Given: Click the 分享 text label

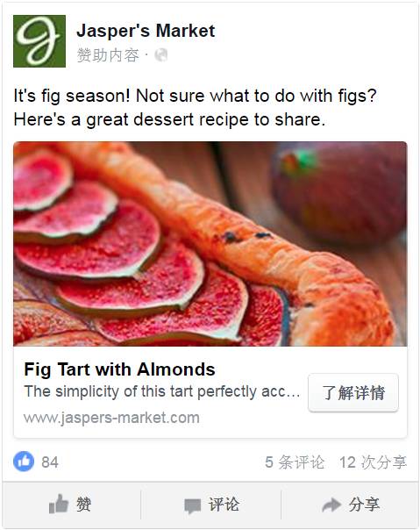Looking at the screenshot, I should (x=364, y=505).
